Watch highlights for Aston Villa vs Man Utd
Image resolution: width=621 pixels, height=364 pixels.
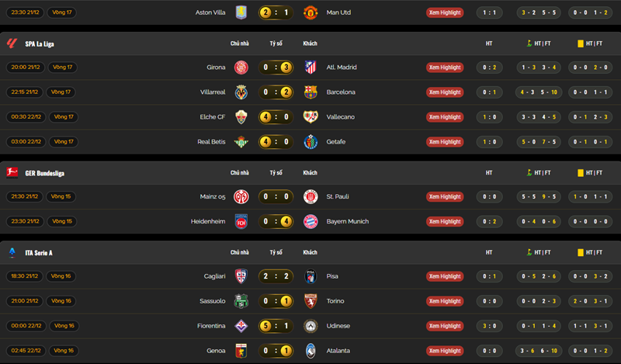tap(444, 12)
